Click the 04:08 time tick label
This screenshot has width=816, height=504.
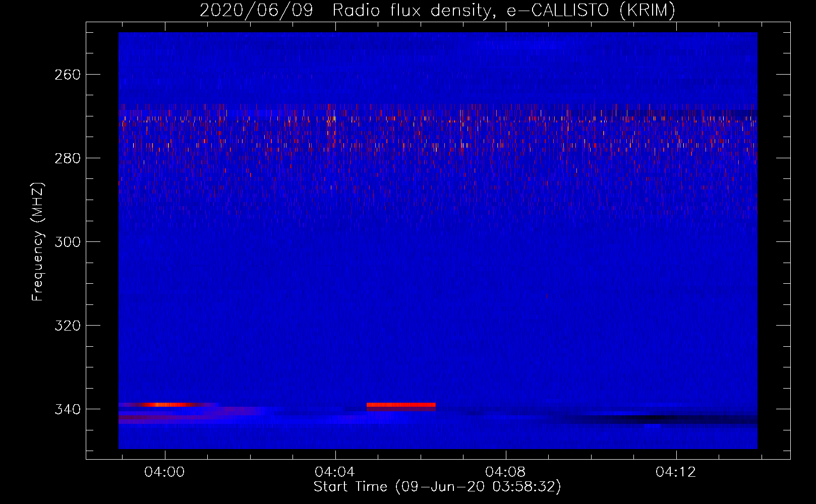tap(505, 472)
